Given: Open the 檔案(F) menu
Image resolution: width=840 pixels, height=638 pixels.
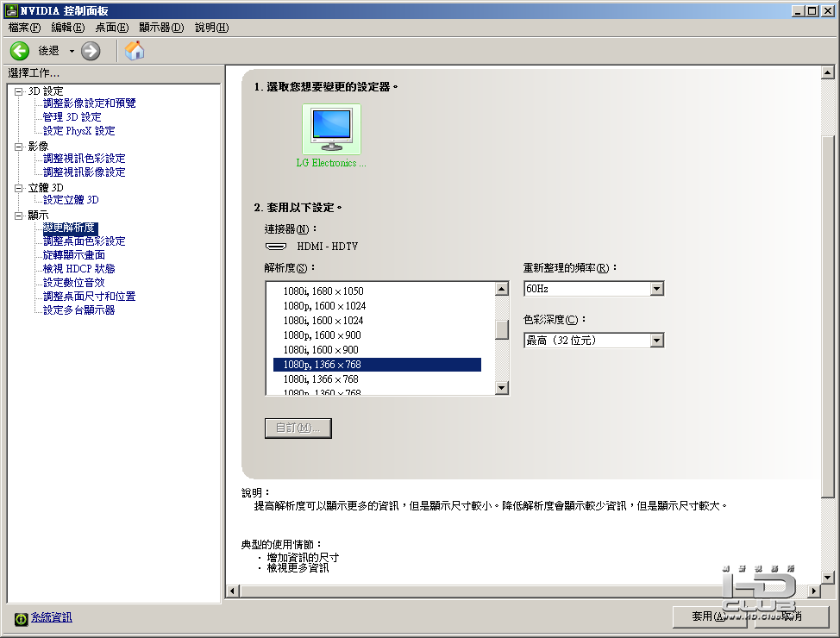Looking at the screenshot, I should (x=24, y=28).
